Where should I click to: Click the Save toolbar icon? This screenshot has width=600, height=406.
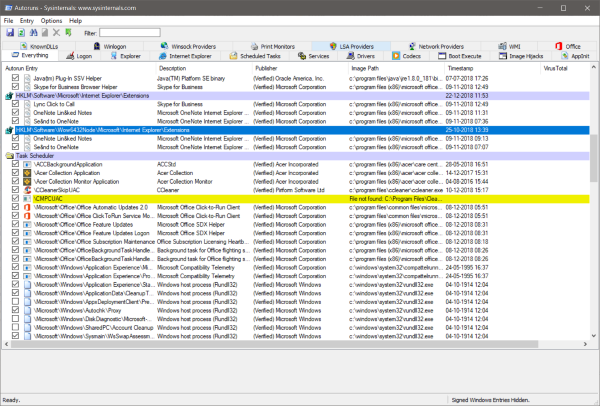click(x=10, y=33)
